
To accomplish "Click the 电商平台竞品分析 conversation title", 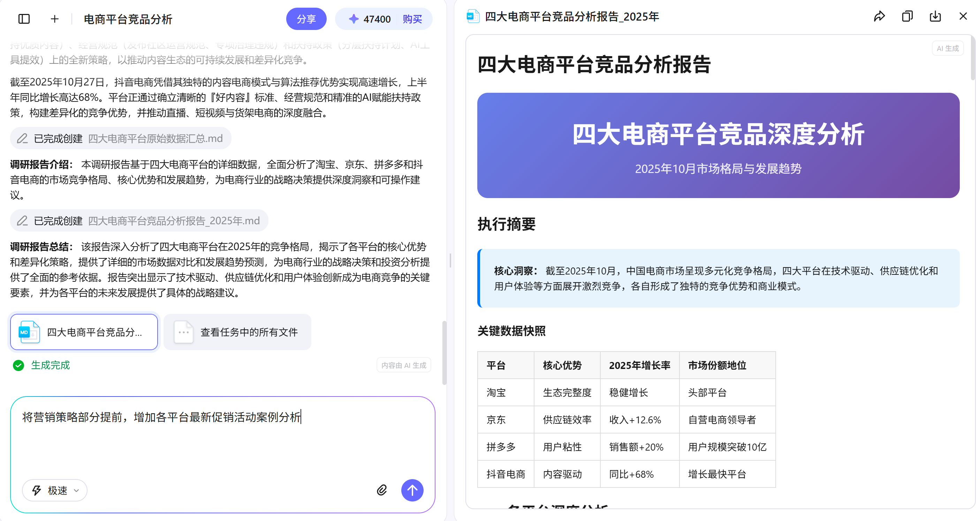I will point(128,19).
